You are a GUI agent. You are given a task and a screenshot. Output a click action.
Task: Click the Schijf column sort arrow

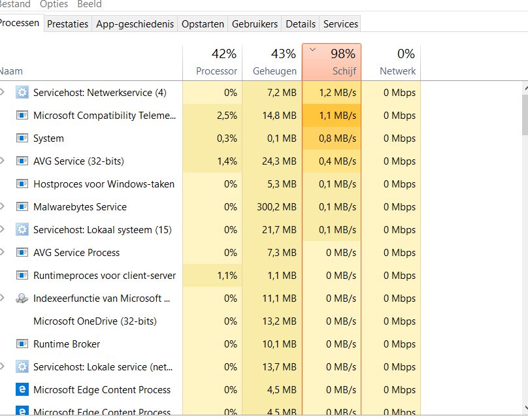click(x=312, y=49)
